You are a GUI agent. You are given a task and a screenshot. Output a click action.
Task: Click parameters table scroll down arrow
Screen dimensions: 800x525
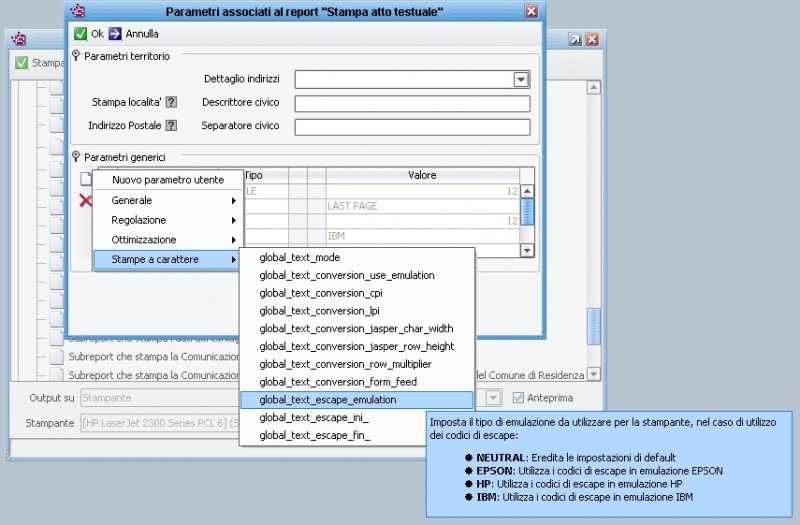click(x=527, y=250)
